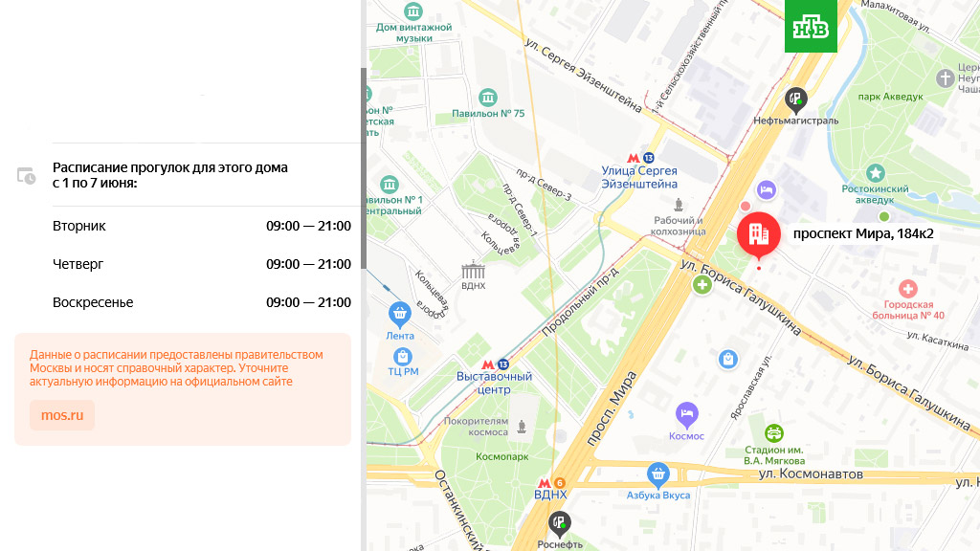Click the Стадион им. В.А. Мягкова icon
The width and height of the screenshot is (980, 551).
pyautogui.click(x=773, y=433)
